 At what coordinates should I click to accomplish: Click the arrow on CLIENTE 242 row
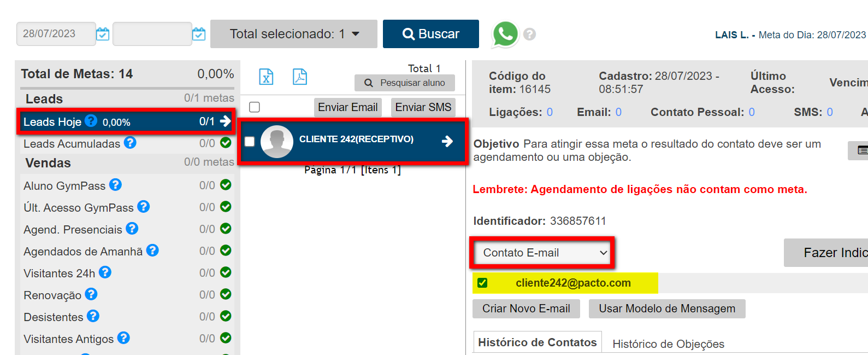[x=447, y=141]
